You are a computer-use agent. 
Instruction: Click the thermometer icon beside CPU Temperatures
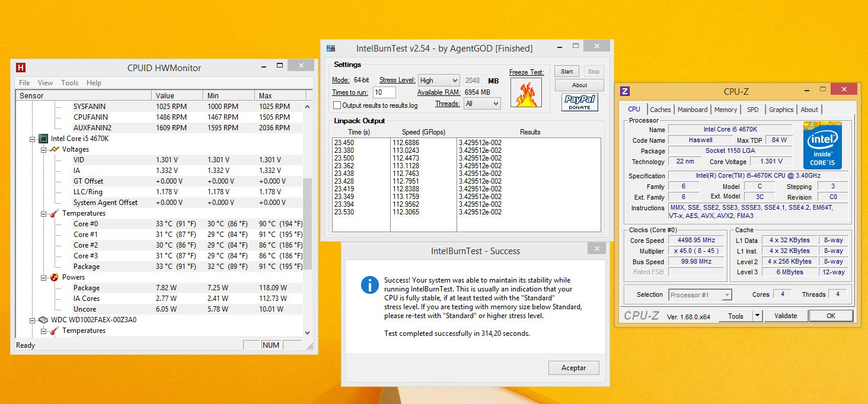tap(54, 213)
